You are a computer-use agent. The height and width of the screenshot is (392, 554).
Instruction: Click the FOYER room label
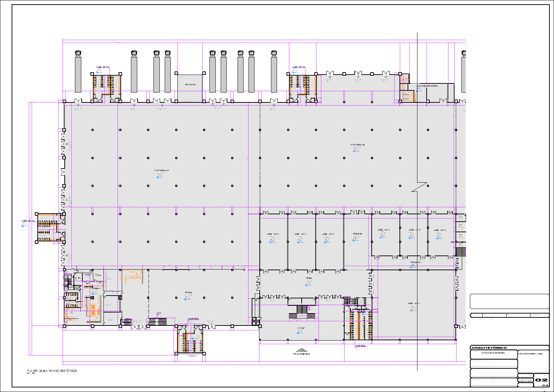pyautogui.click(x=301, y=328)
